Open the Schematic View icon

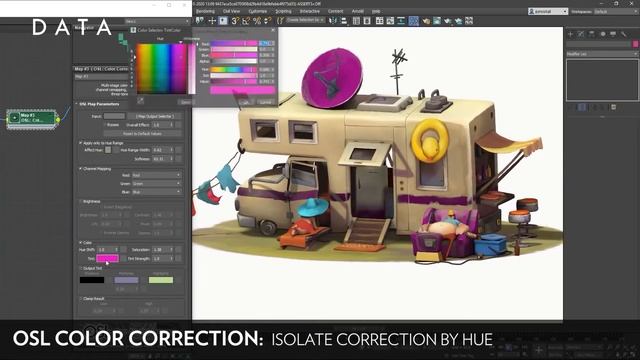(x=401, y=20)
